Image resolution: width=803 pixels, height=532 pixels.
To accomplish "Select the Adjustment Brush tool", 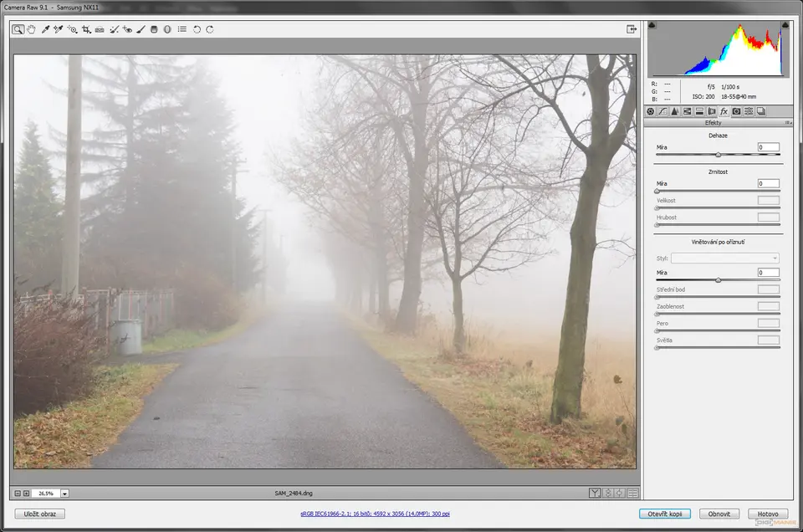I will tap(141, 29).
